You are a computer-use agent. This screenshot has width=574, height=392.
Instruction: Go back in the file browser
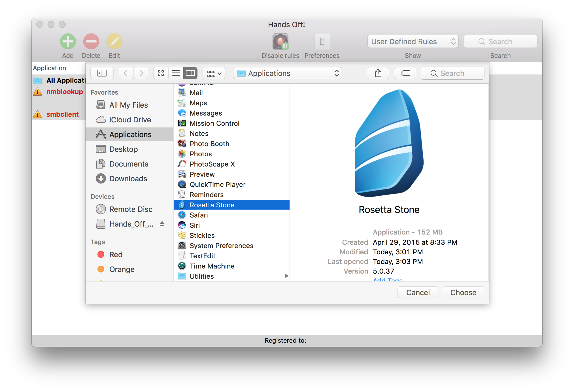tap(126, 73)
